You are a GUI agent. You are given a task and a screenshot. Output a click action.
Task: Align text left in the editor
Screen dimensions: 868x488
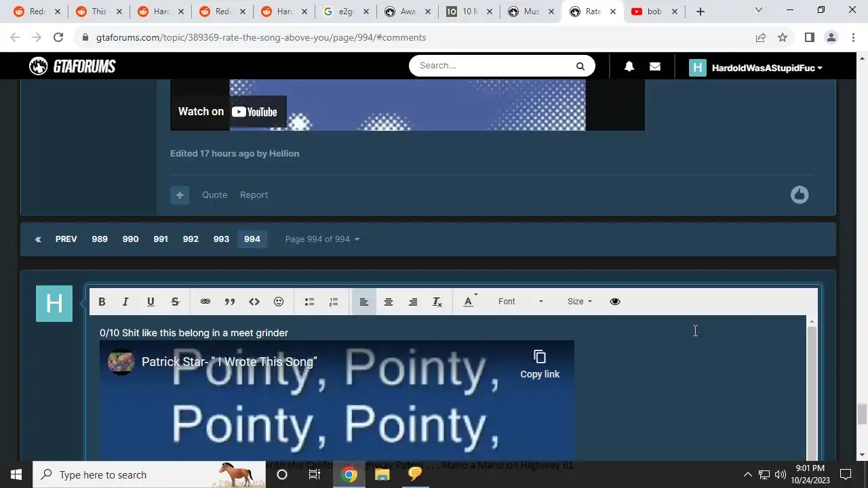[x=364, y=302]
